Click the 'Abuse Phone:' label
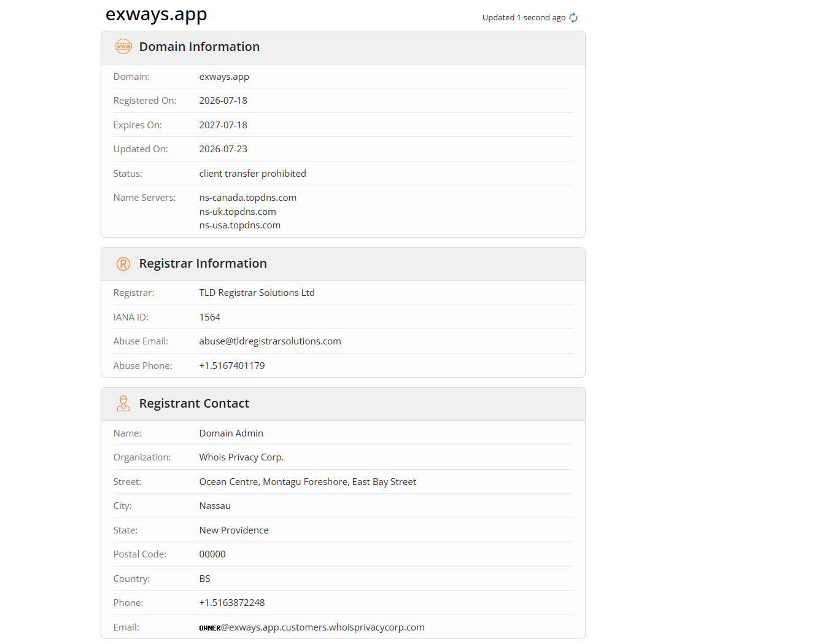Image resolution: width=814 pixels, height=644 pixels. tap(142, 366)
